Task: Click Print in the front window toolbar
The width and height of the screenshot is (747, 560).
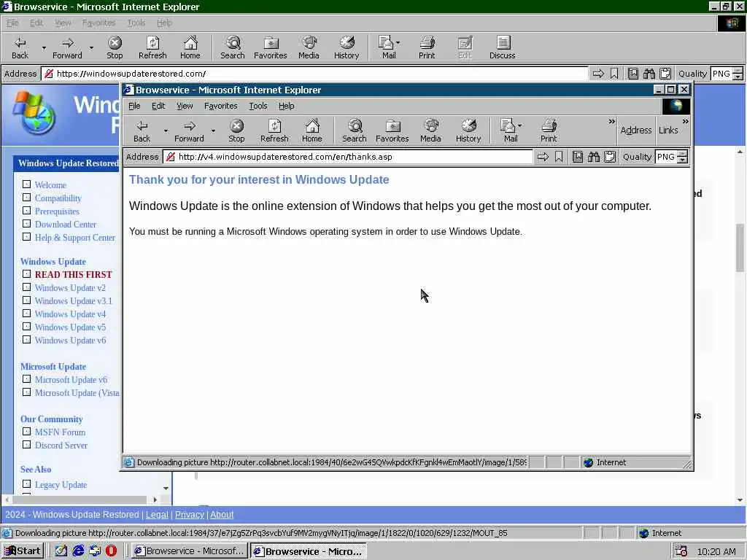Action: (549, 131)
